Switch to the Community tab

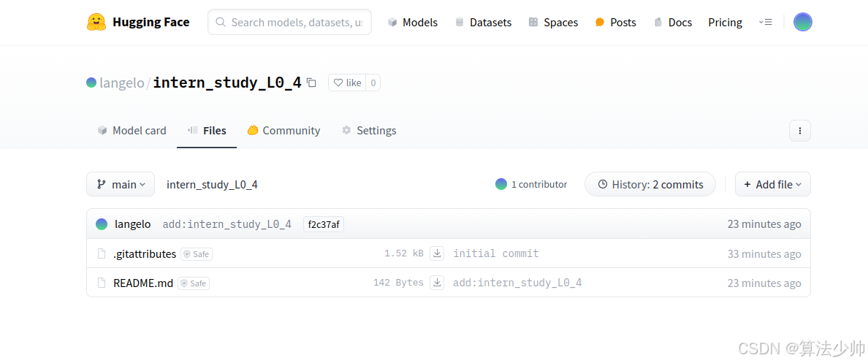[283, 131]
